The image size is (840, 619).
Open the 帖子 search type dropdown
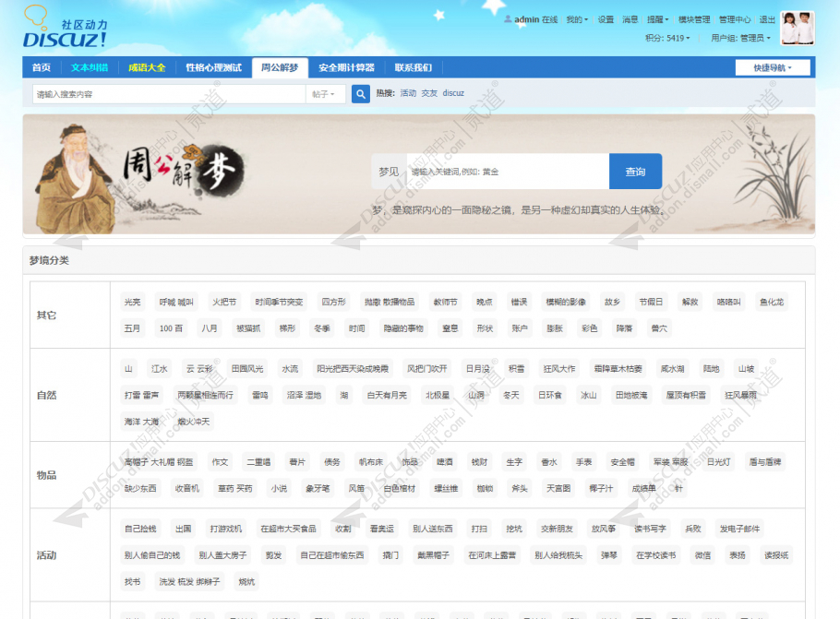point(324,94)
